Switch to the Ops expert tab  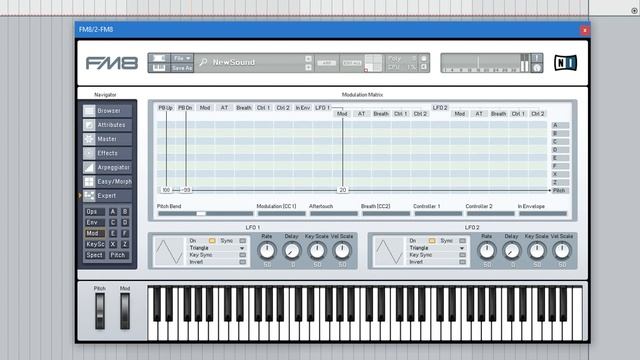(x=94, y=212)
